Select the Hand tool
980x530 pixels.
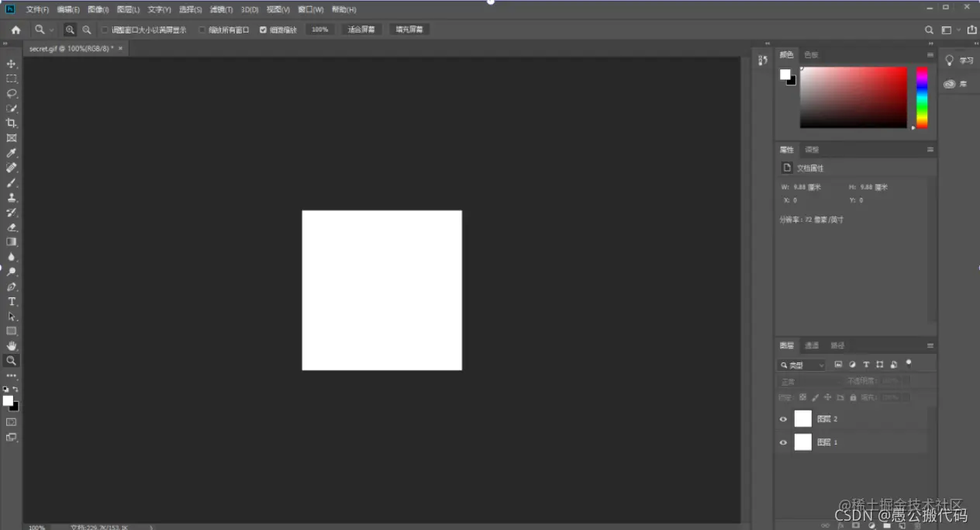(x=11, y=346)
